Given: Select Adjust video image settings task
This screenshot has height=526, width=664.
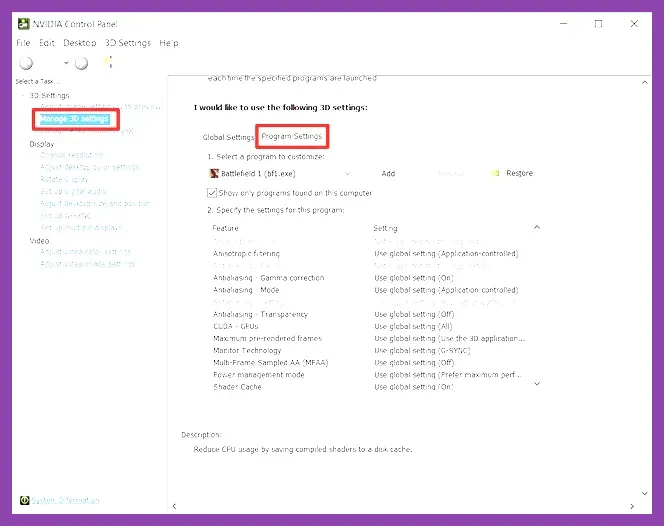Looking at the screenshot, I should (88, 264).
